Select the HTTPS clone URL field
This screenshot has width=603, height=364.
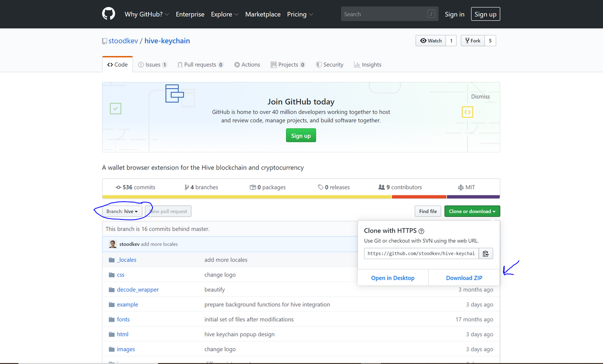(422, 253)
